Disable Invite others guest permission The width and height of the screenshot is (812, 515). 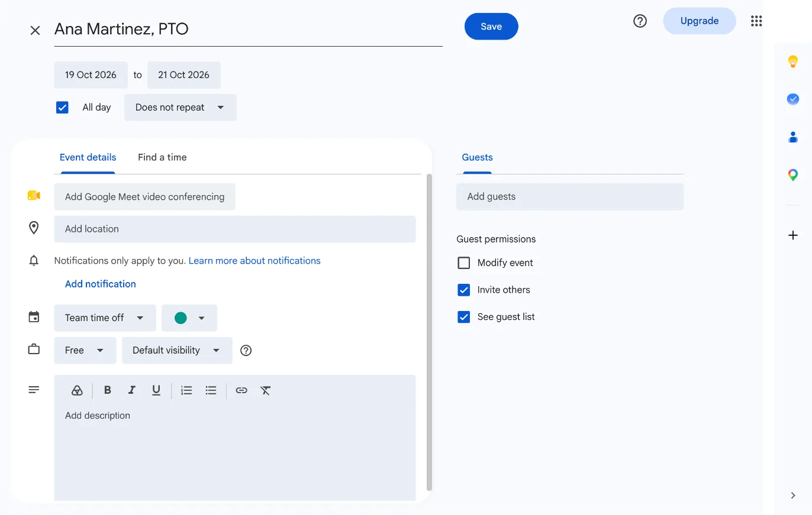(x=464, y=290)
